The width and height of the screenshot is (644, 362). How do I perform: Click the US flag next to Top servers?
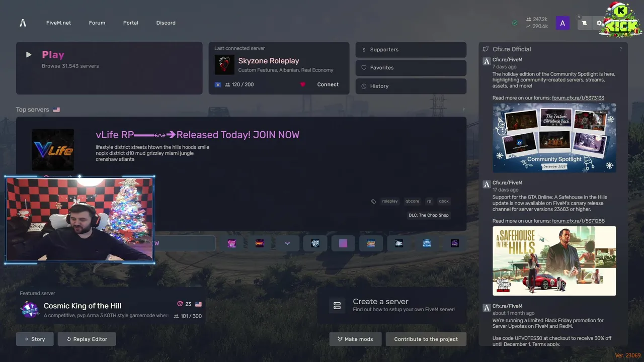tap(56, 110)
